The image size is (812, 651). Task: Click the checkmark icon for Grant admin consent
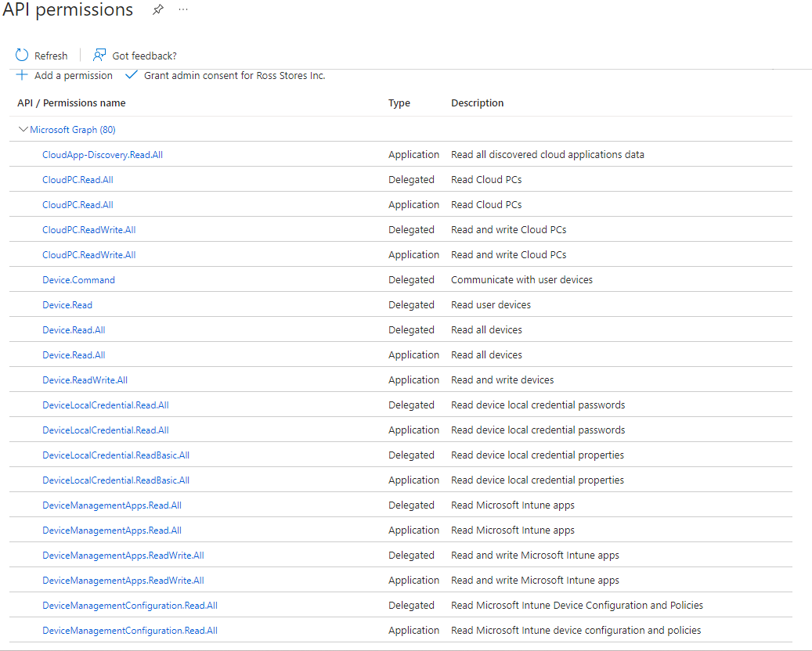131,74
